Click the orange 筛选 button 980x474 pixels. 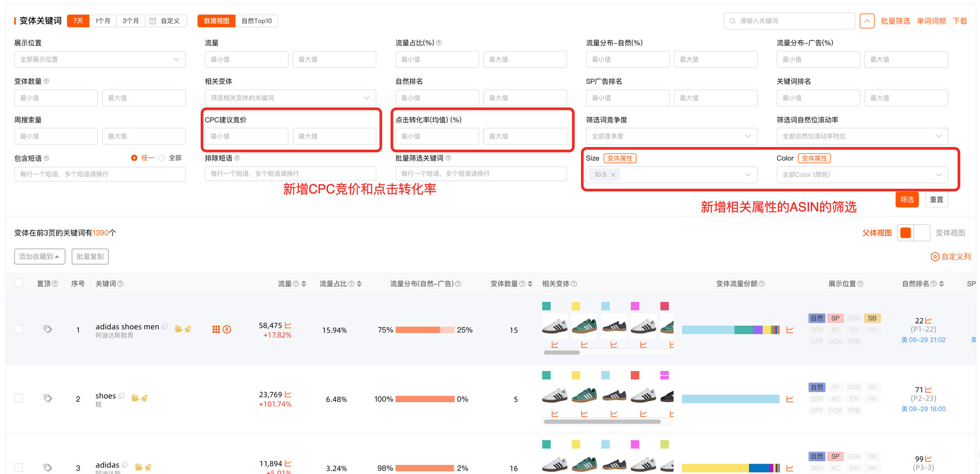coord(906,200)
